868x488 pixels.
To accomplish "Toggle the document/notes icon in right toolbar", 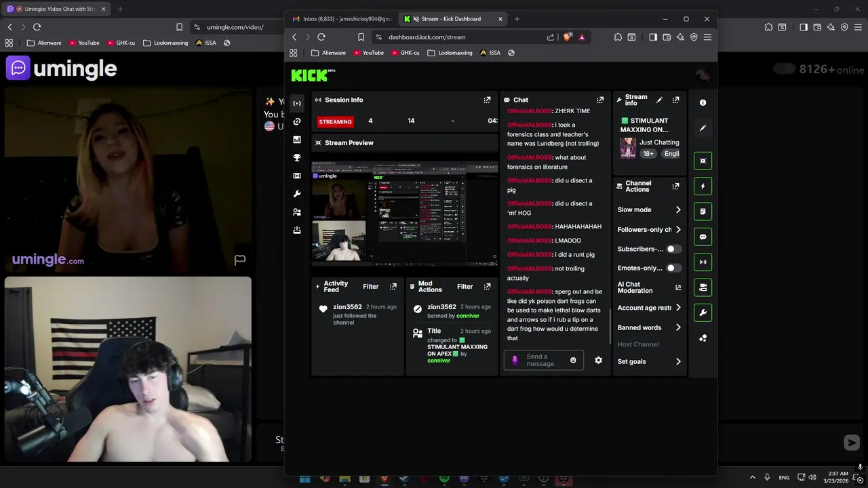I will [703, 211].
